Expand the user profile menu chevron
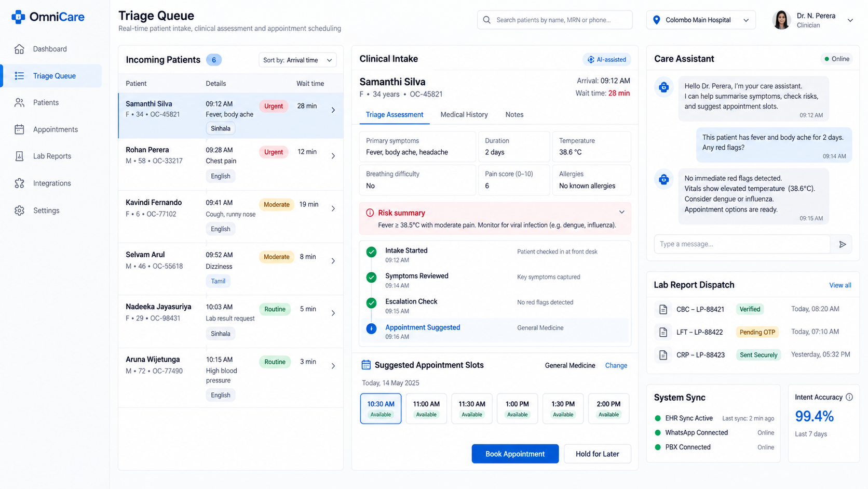The width and height of the screenshot is (868, 489). click(x=850, y=20)
